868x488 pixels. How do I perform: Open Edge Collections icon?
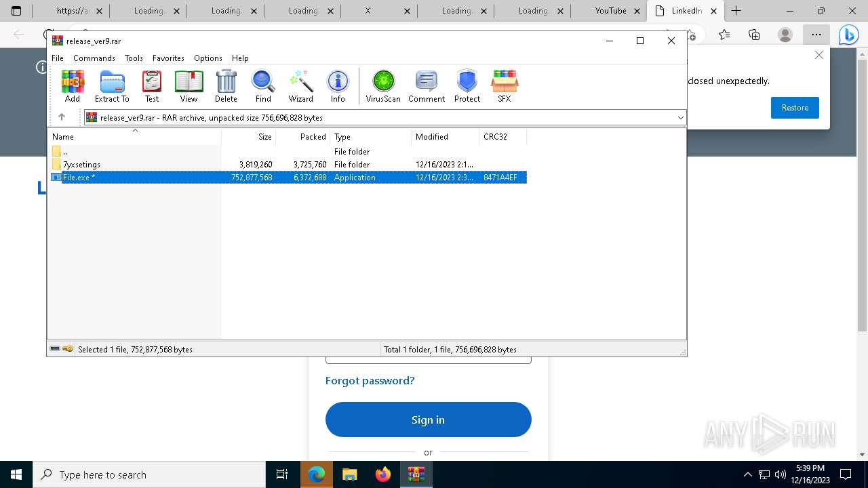[754, 35]
